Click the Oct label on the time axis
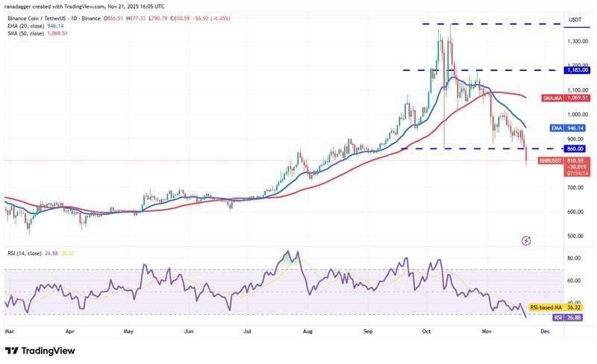This screenshot has width=597, height=364. [x=426, y=329]
